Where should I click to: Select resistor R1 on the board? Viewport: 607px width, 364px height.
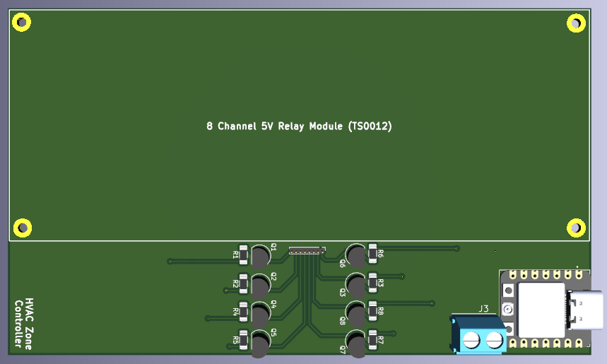click(243, 254)
